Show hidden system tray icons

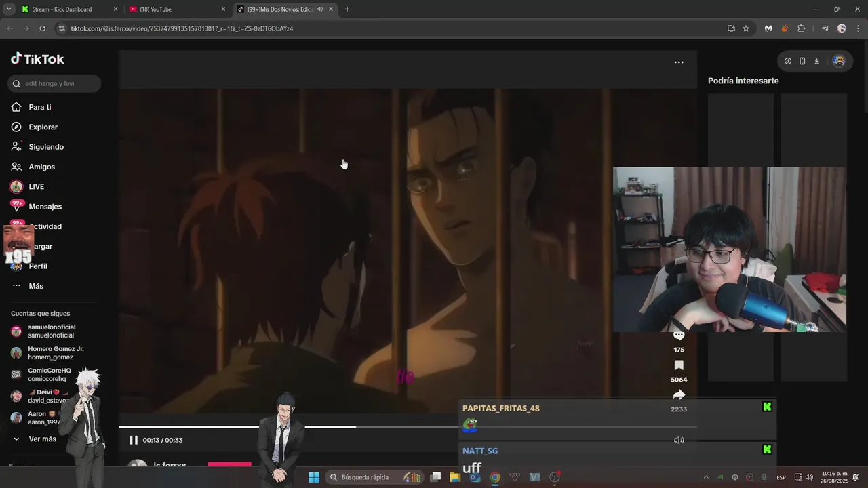click(x=706, y=477)
